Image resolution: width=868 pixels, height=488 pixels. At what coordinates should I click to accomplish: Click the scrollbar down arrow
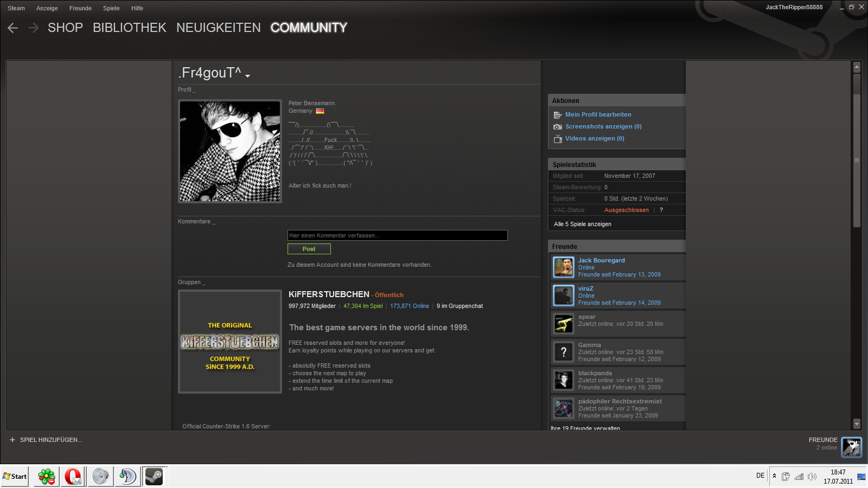pyautogui.click(x=857, y=423)
